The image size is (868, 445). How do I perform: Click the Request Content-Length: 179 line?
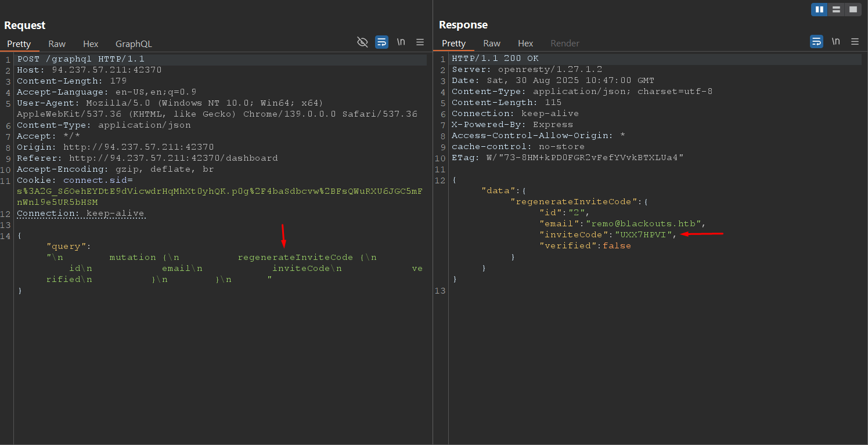72,81
